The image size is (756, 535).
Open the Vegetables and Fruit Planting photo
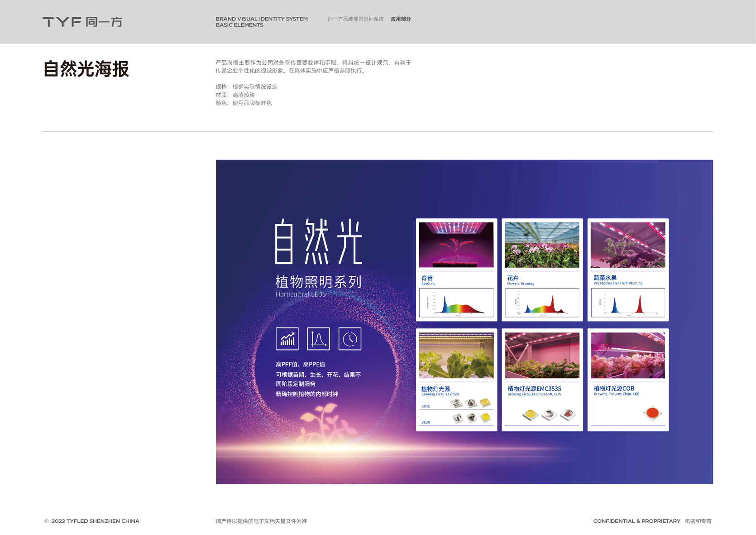pyautogui.click(x=628, y=245)
